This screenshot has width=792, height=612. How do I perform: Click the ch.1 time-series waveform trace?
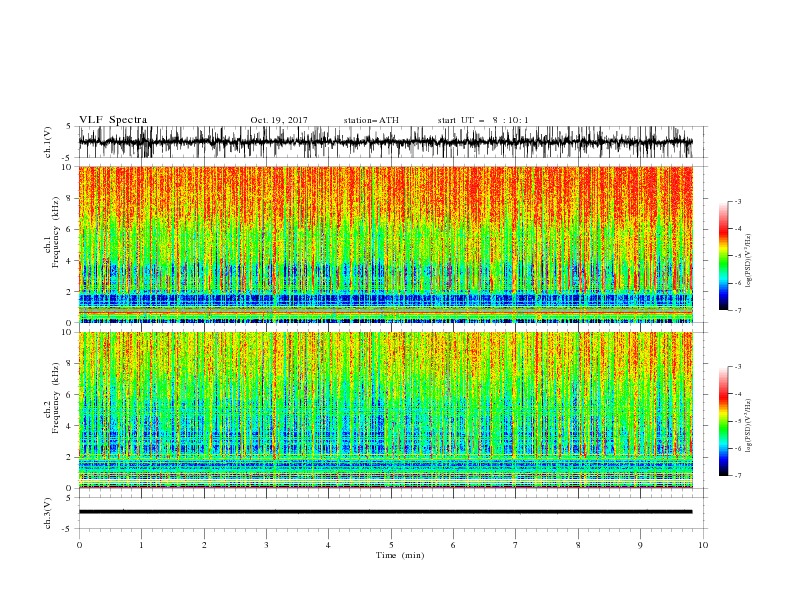pyautogui.click(x=386, y=142)
